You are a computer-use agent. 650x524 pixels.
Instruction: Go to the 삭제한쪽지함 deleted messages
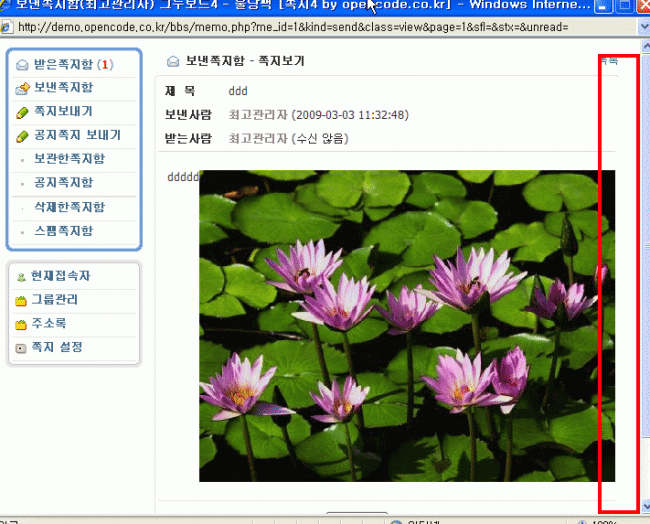point(68,207)
